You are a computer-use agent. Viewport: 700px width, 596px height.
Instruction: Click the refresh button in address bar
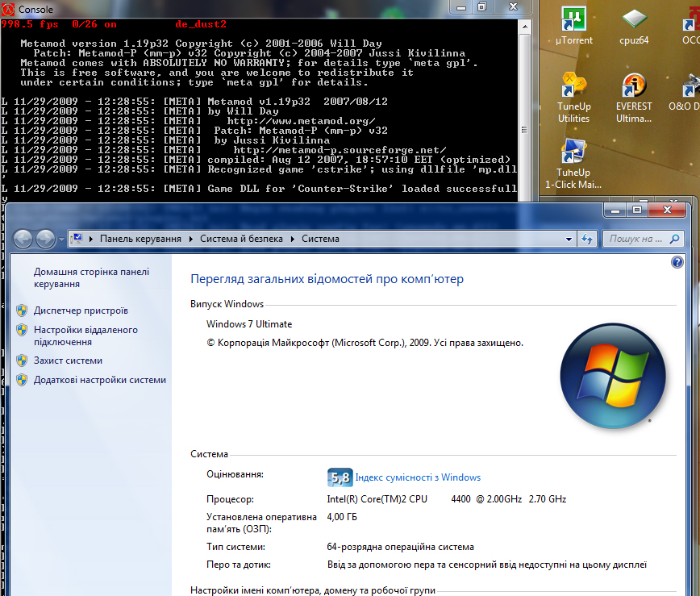click(587, 240)
